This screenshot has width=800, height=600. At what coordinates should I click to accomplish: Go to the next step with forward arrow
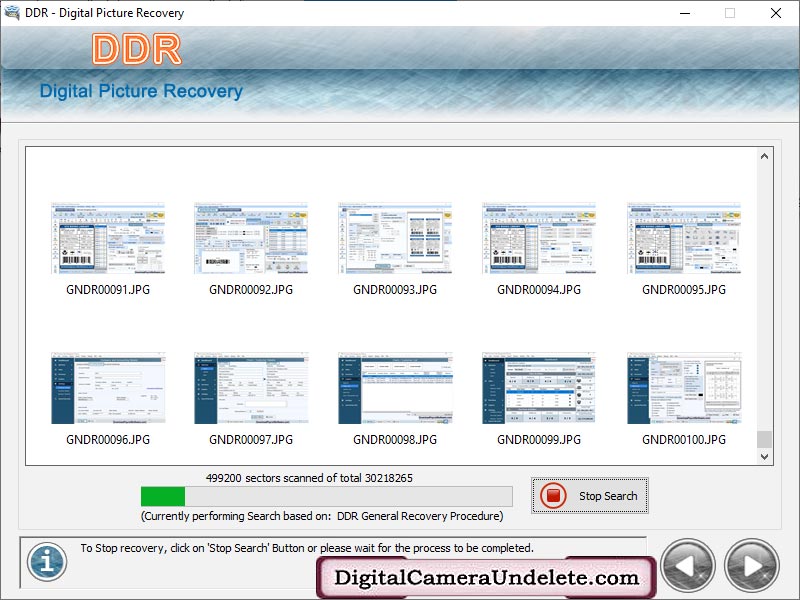(x=752, y=565)
